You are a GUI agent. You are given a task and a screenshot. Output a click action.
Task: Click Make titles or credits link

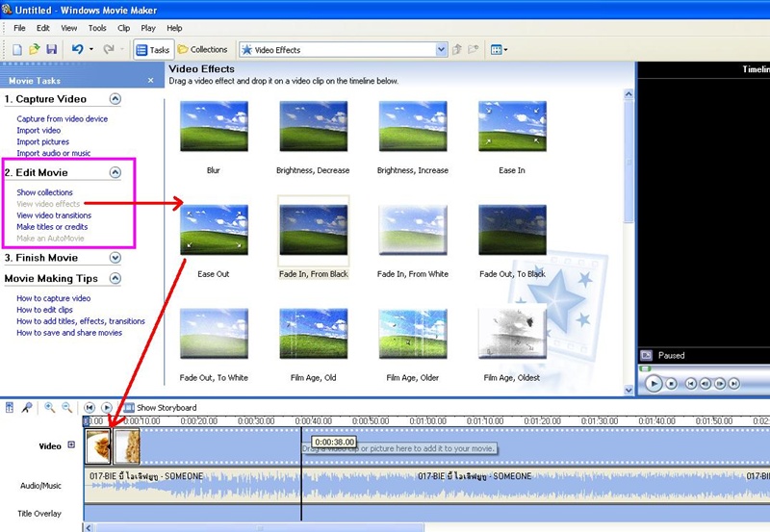click(x=52, y=227)
